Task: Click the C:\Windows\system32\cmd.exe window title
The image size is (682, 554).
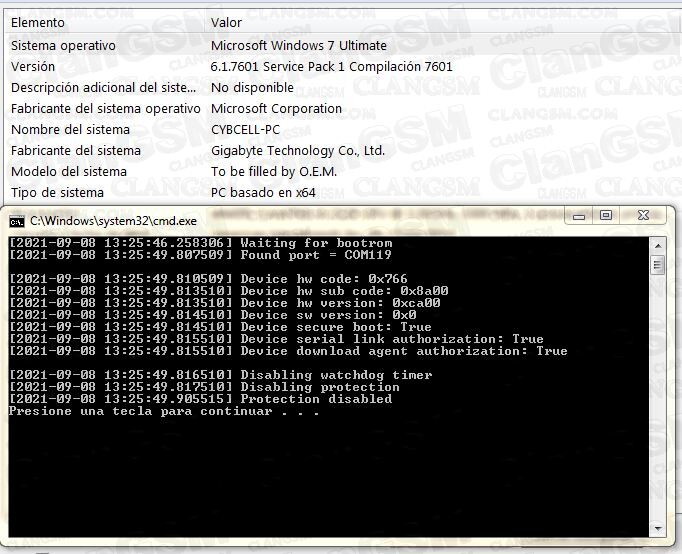Action: [113, 221]
